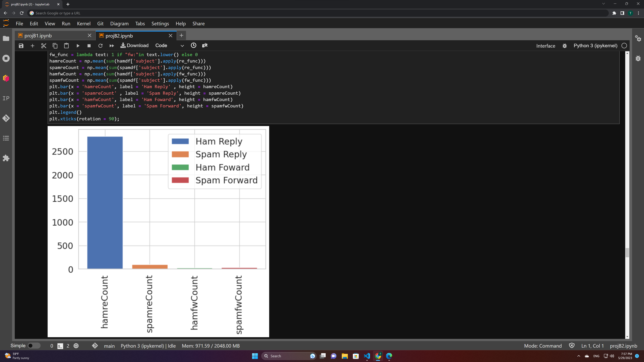Open the Kernel menu

coord(84,23)
